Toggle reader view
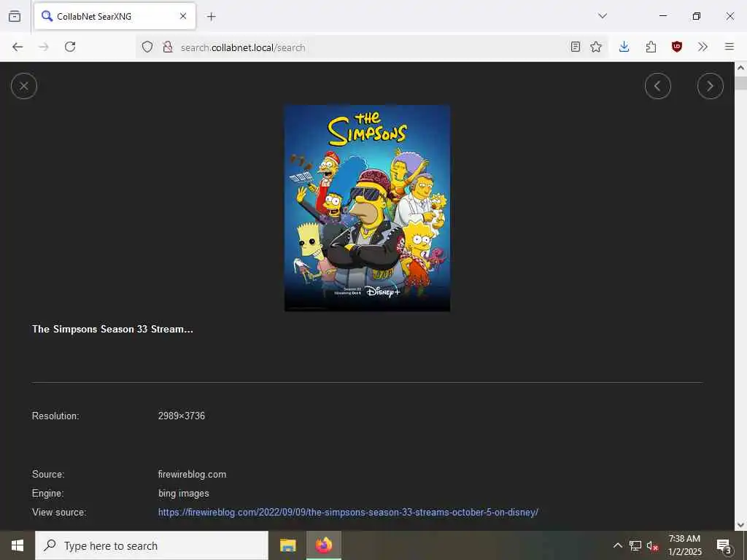Viewport: 747px width, 560px height. click(575, 47)
